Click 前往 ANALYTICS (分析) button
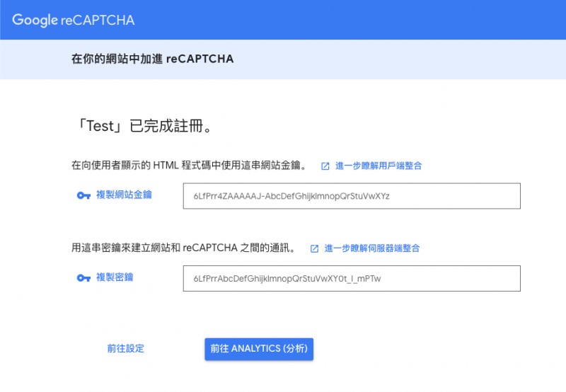 259,349
